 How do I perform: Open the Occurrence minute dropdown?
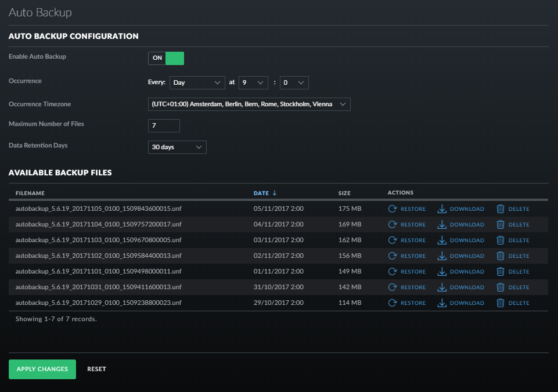293,82
